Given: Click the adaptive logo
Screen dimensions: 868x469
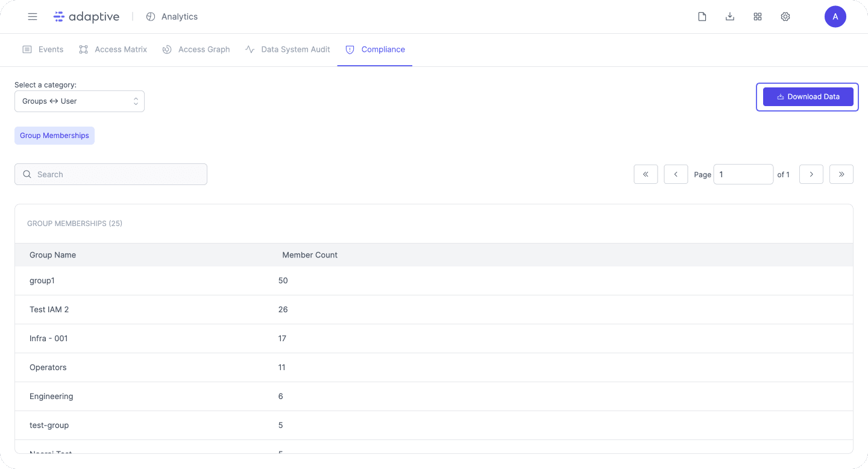Looking at the screenshot, I should (86, 17).
